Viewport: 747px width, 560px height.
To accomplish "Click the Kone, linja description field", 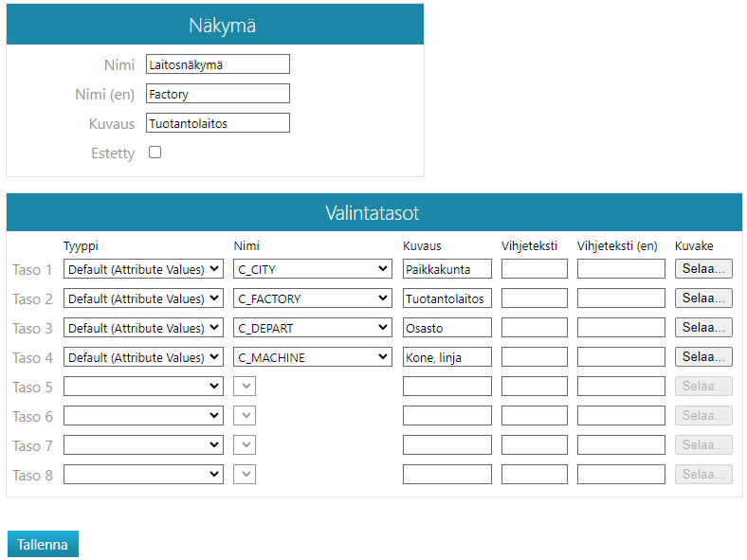I will 446,357.
